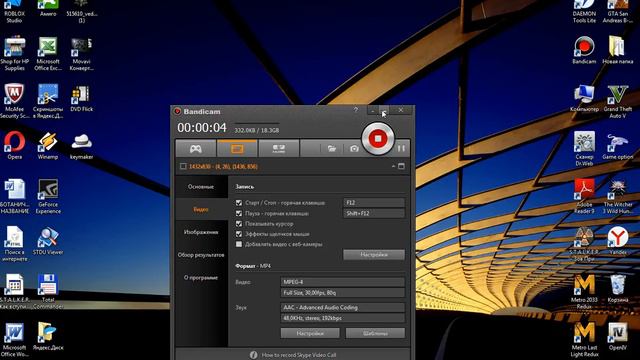Open the Изображения settings tab

pyautogui.click(x=201, y=232)
